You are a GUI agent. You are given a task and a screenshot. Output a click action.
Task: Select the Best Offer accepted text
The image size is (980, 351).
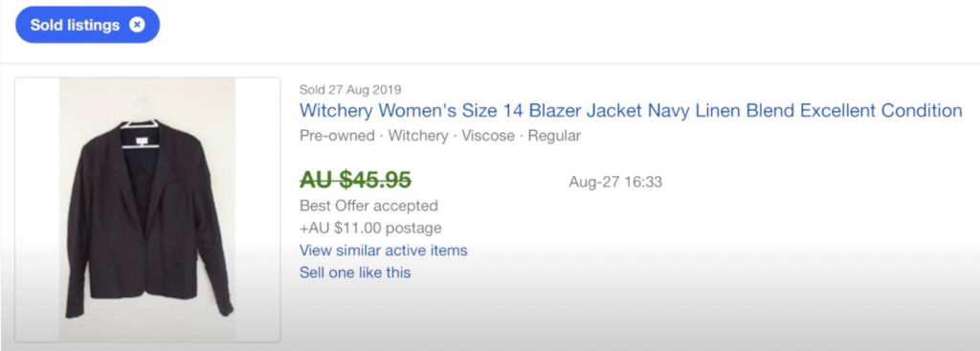[368, 206]
